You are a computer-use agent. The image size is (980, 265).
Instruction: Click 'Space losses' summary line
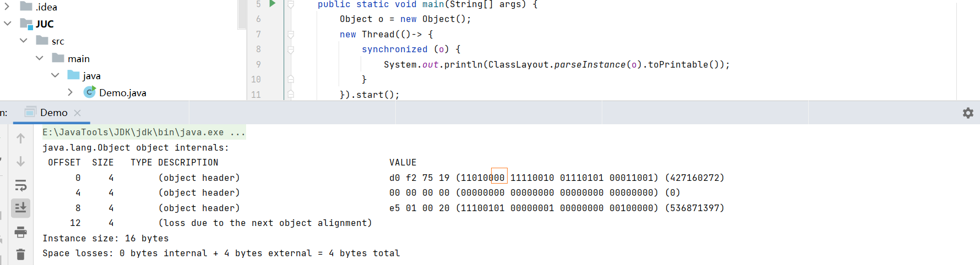point(221,253)
